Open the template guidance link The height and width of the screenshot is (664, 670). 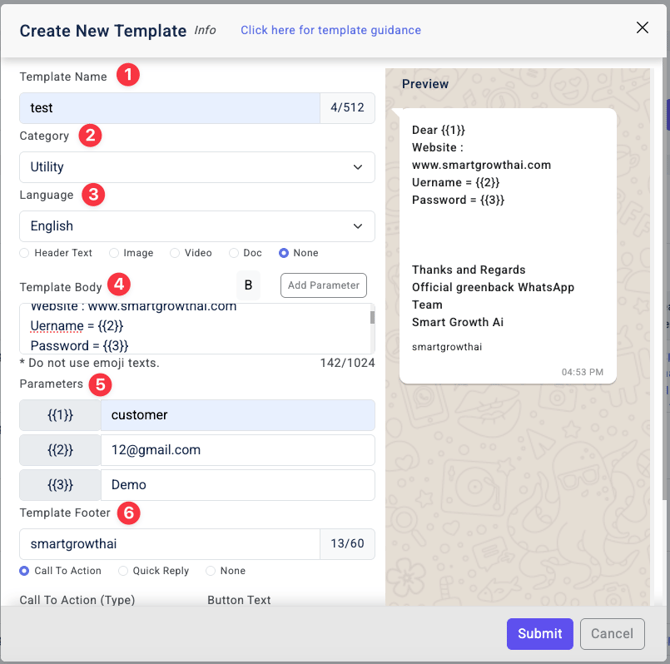click(330, 30)
